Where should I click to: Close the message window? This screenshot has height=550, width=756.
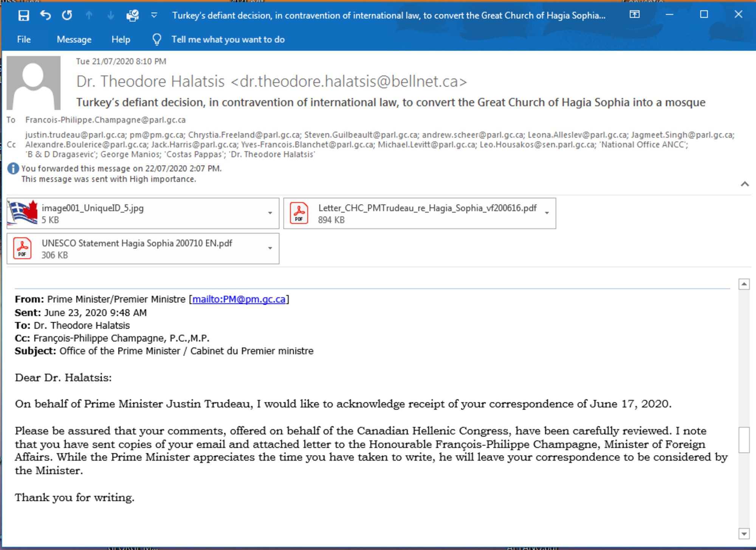tap(738, 14)
